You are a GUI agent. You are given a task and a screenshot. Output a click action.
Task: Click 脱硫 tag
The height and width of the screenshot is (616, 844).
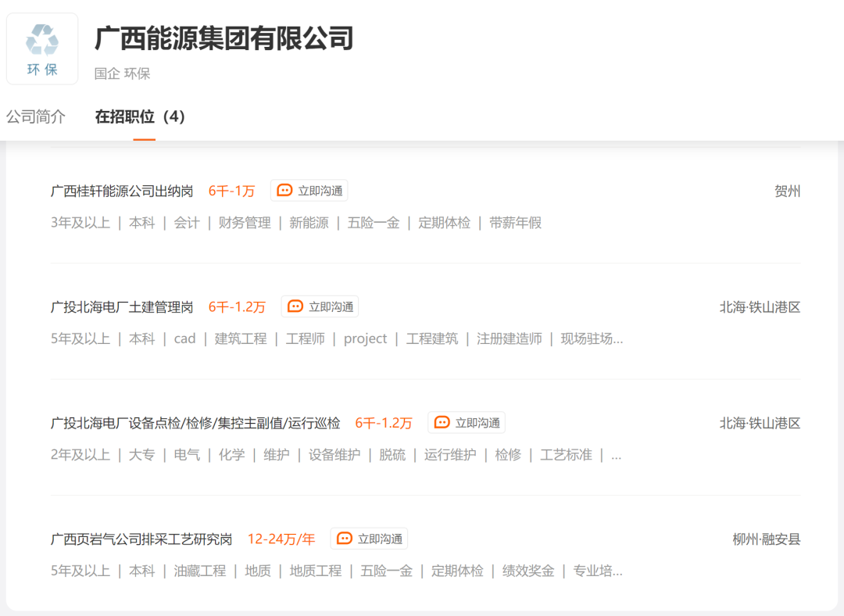click(x=392, y=454)
